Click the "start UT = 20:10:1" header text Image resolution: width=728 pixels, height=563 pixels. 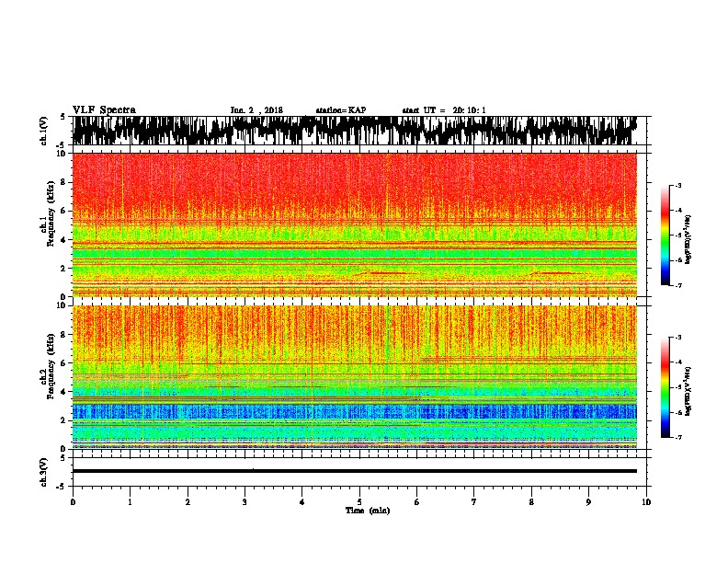[444, 110]
